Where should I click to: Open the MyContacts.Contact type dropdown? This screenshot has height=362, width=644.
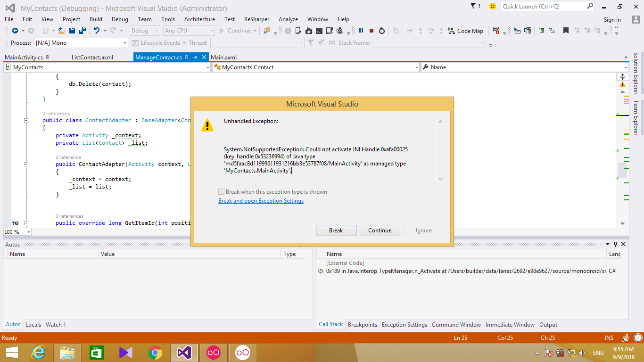[x=416, y=67]
